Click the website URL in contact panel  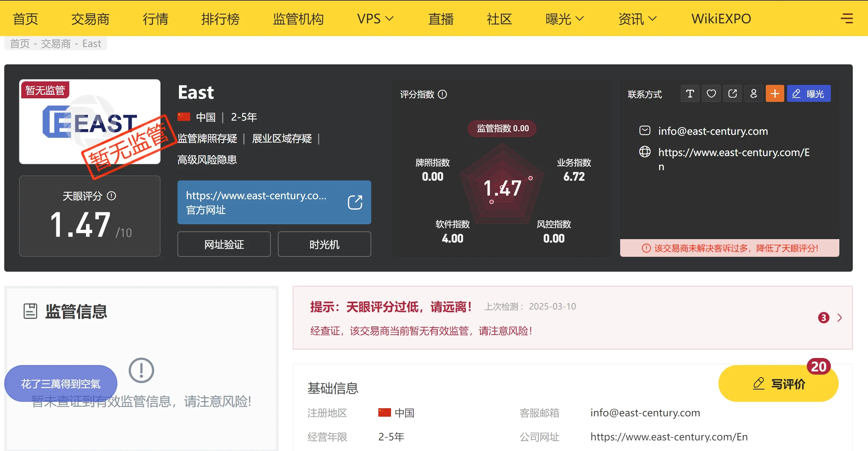click(734, 159)
